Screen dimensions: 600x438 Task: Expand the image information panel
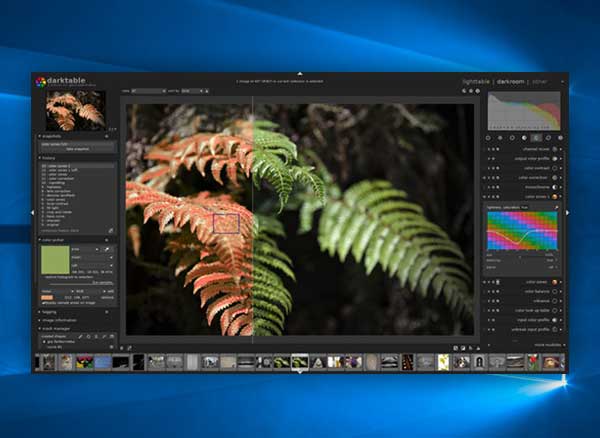point(40,320)
